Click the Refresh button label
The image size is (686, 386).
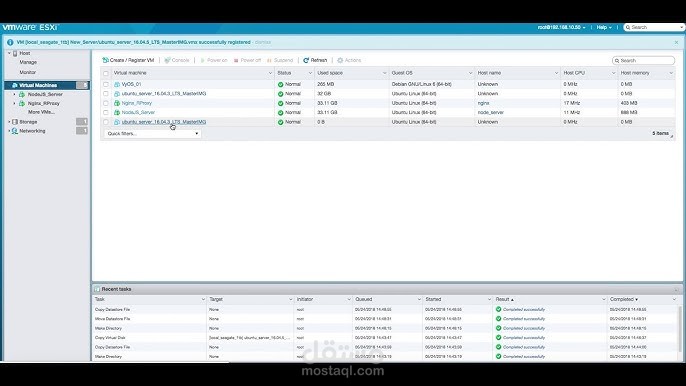pos(318,60)
